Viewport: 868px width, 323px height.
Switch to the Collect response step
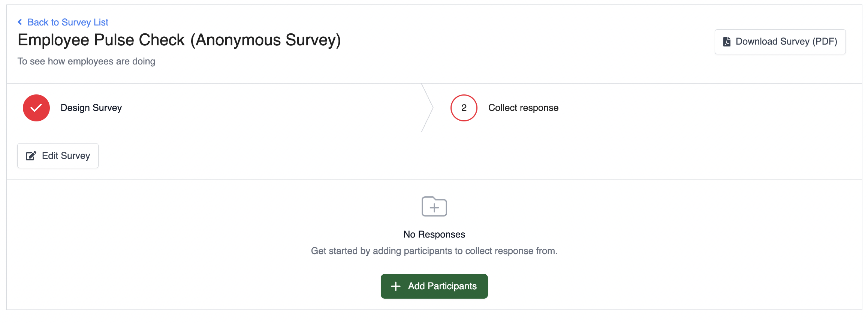click(523, 108)
